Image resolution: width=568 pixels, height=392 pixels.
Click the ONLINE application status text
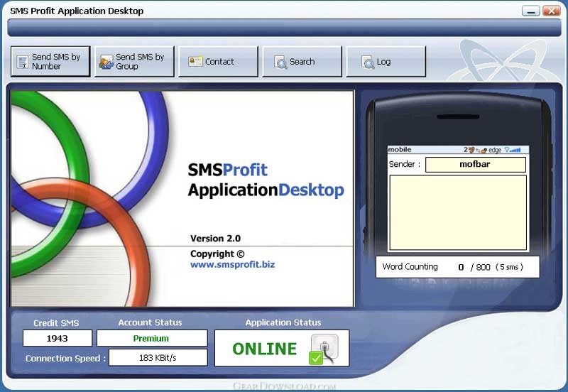[x=265, y=349]
